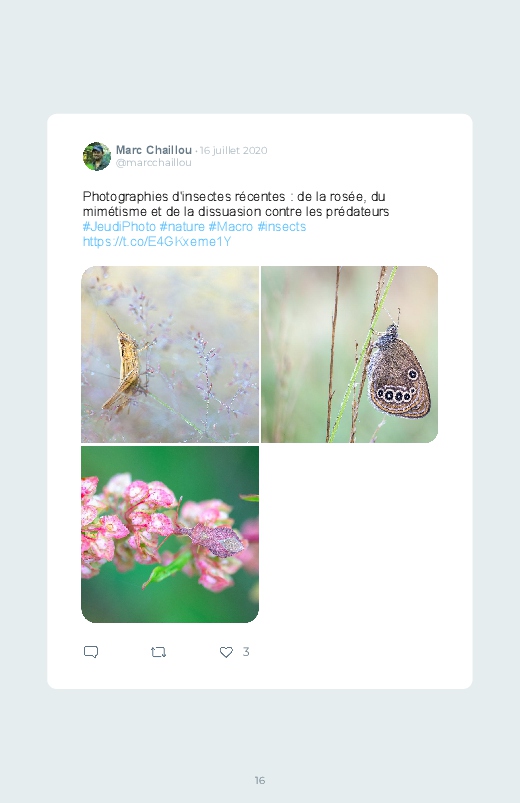
Task: Click the page number 16
Action: point(260,780)
